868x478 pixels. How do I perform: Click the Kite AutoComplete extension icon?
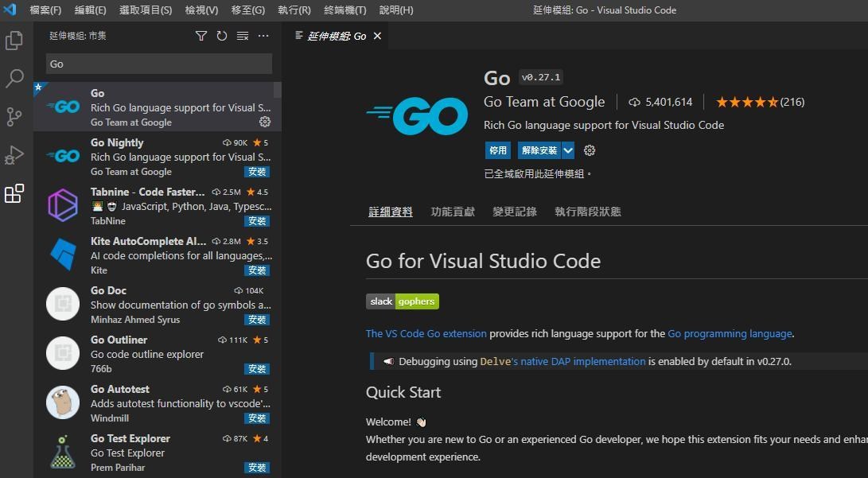pos(63,255)
